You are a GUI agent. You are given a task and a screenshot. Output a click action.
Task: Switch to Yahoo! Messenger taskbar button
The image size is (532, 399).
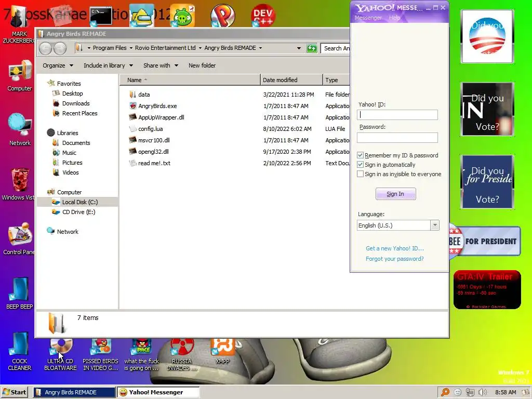158,392
